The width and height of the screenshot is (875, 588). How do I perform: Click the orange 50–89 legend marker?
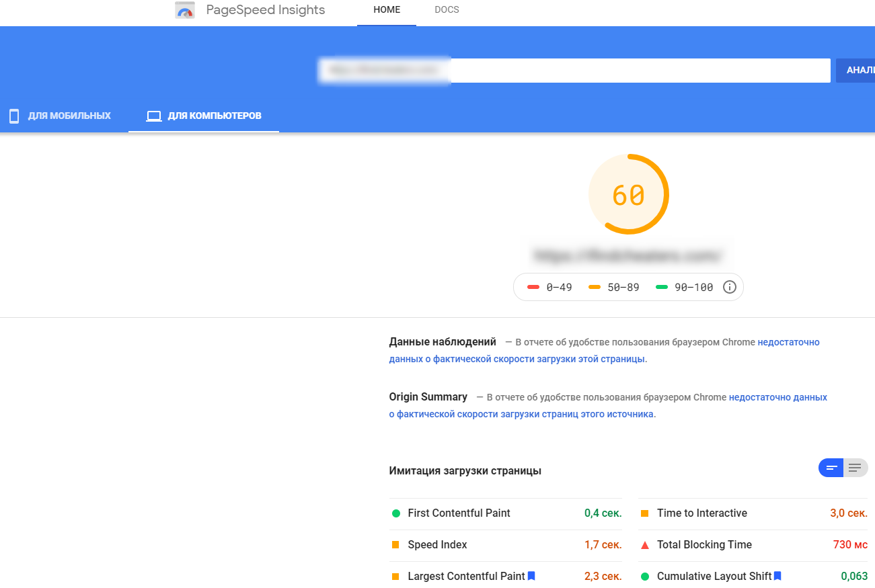595,287
